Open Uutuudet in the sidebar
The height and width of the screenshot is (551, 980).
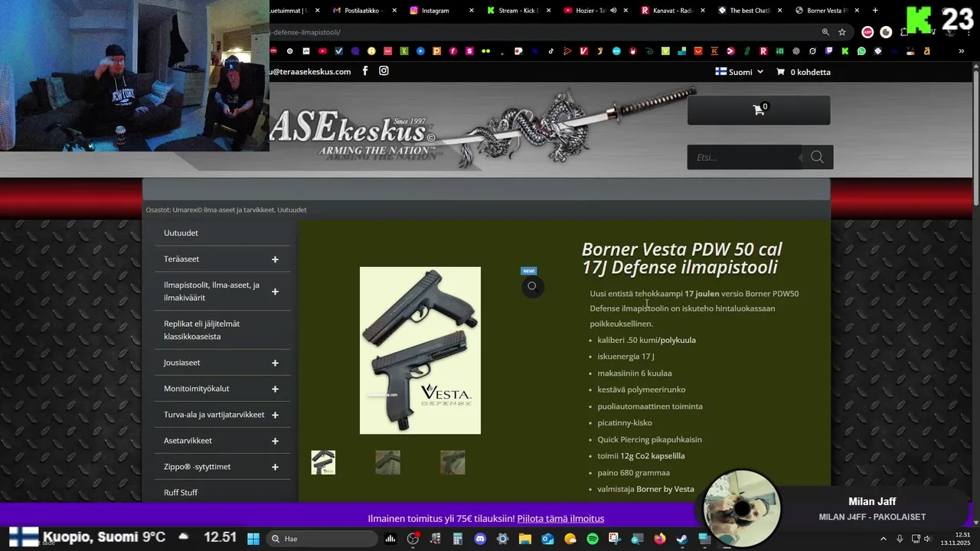[181, 233]
